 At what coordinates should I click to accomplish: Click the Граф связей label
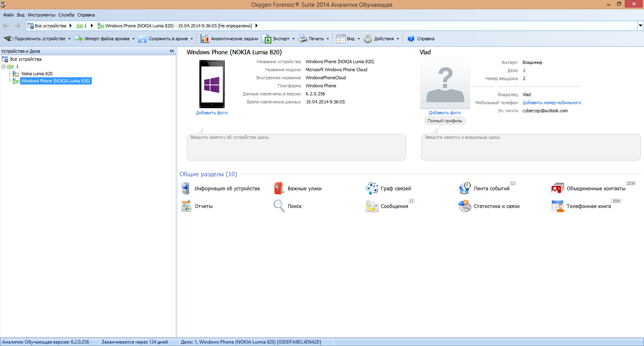[x=396, y=188]
